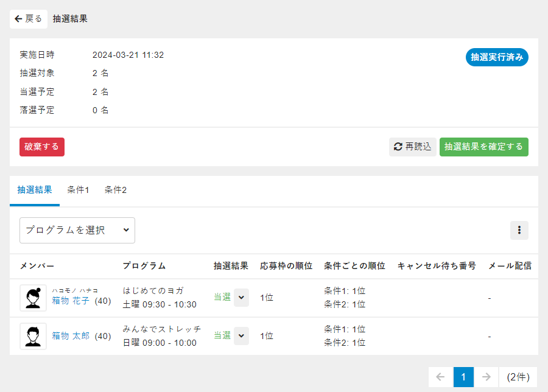Expand 当選 result dropdown for 箱物 太郎
Screen dimensions: 548x392
click(x=241, y=336)
